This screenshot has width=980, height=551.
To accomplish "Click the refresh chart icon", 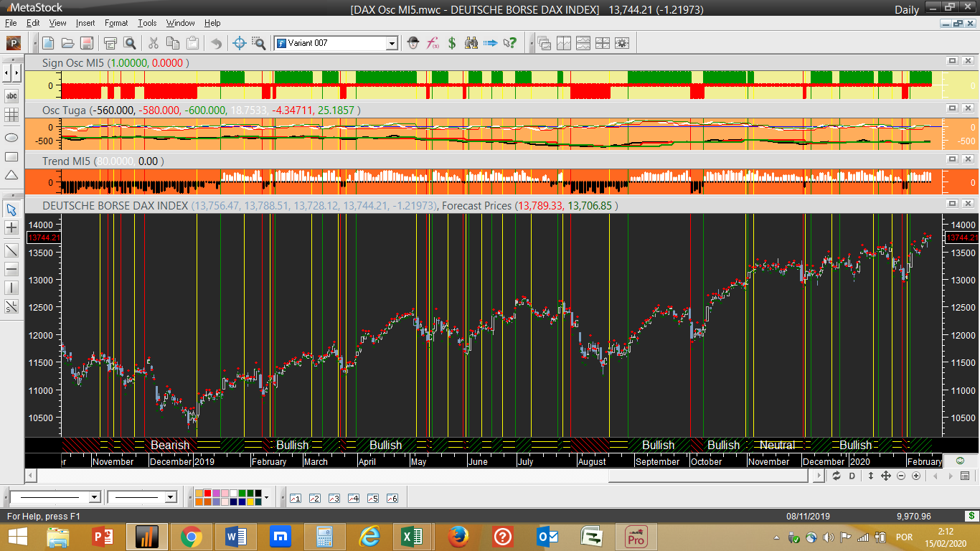I will [837, 476].
